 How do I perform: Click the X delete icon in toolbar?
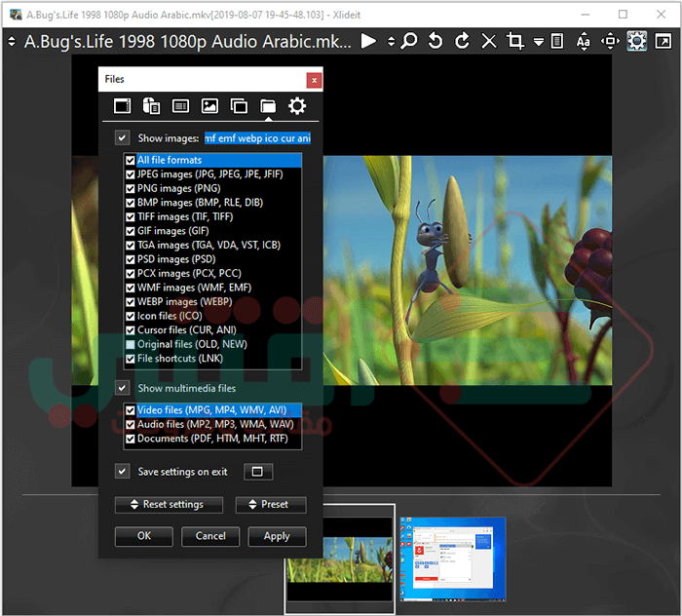tap(489, 42)
